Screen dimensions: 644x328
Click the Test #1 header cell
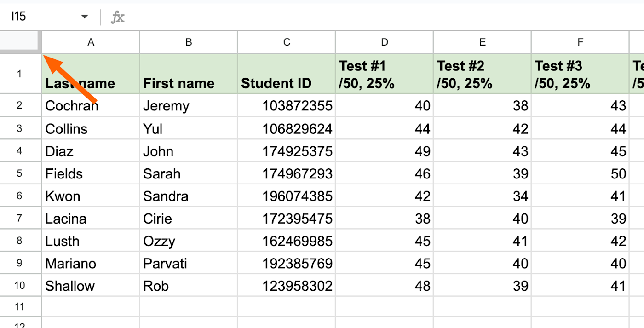pyautogui.click(x=384, y=74)
